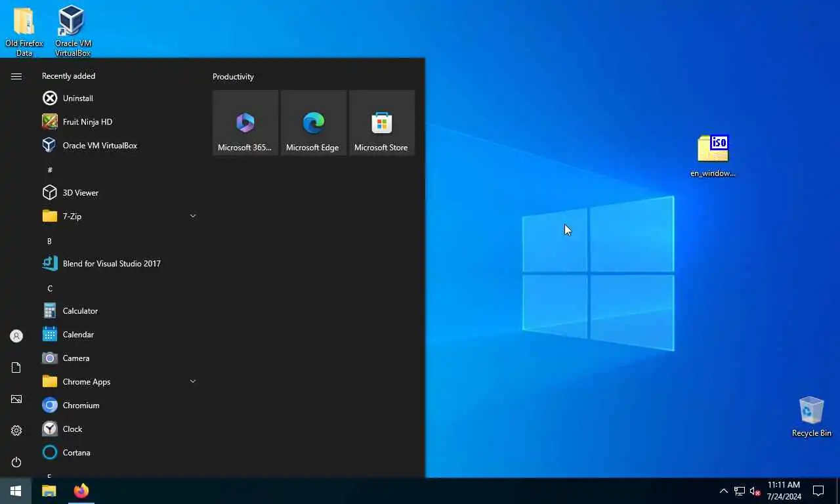
Task: Click the network status tray icon
Action: tap(740, 491)
